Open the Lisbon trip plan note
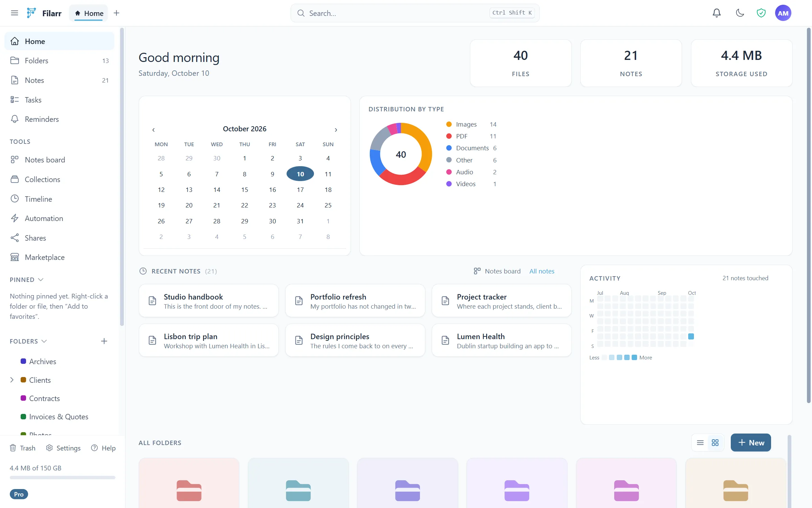 (209, 340)
